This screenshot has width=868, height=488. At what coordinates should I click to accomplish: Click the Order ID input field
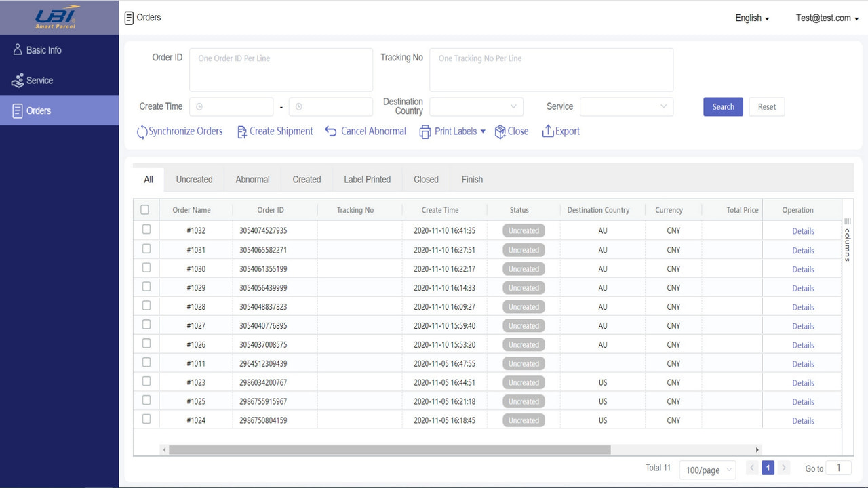coord(280,69)
